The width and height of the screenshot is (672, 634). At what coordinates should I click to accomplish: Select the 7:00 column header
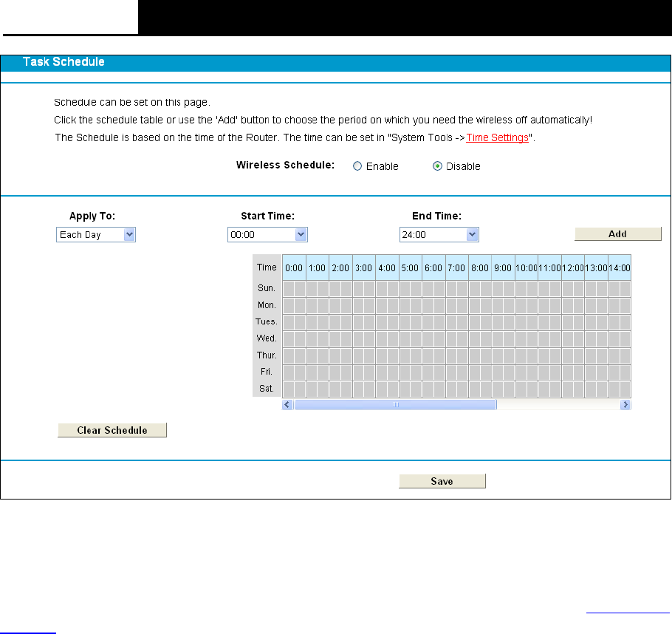pyautogui.click(x=456, y=267)
